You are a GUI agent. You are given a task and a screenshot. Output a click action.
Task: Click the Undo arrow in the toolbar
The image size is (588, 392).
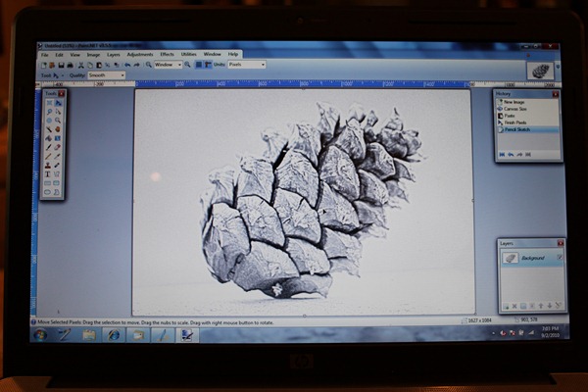pos(127,65)
